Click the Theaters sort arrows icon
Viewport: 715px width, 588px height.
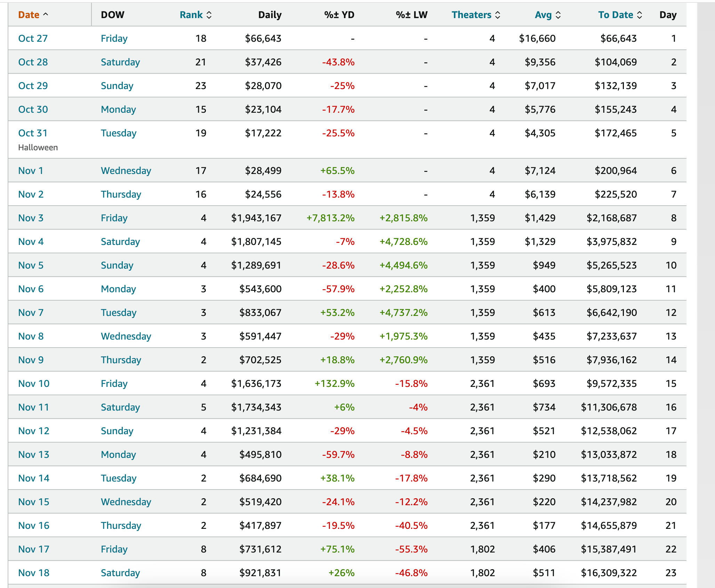(x=498, y=15)
